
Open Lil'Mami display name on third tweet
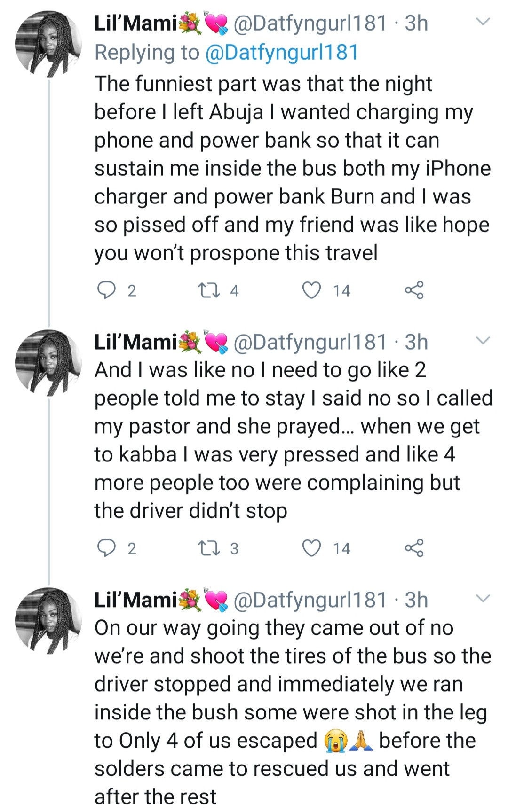coord(135,600)
